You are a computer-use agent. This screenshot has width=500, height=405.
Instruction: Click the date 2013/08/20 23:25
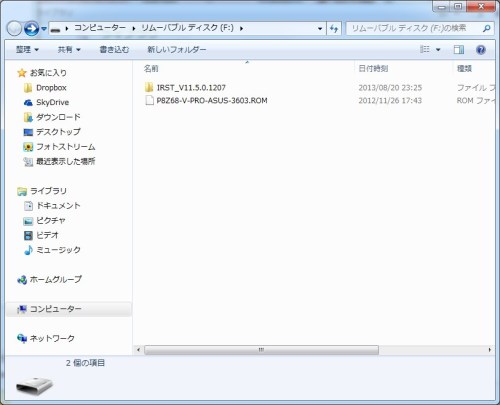tap(390, 88)
